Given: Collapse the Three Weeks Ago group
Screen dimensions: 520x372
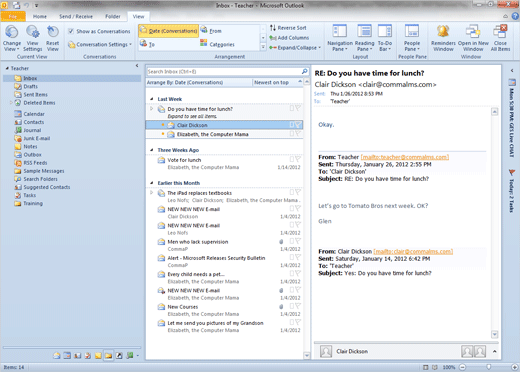Looking at the screenshot, I should [x=152, y=150].
